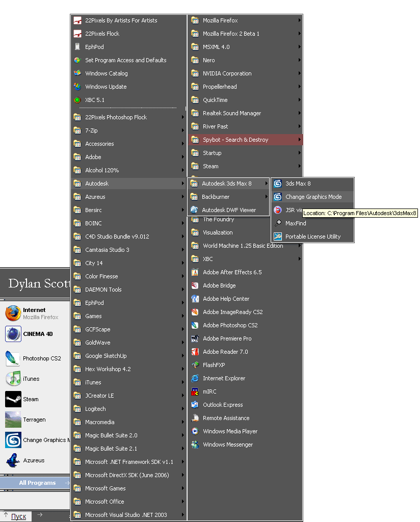Click the Adobe Photoshop CS2 menu icon

point(195,325)
